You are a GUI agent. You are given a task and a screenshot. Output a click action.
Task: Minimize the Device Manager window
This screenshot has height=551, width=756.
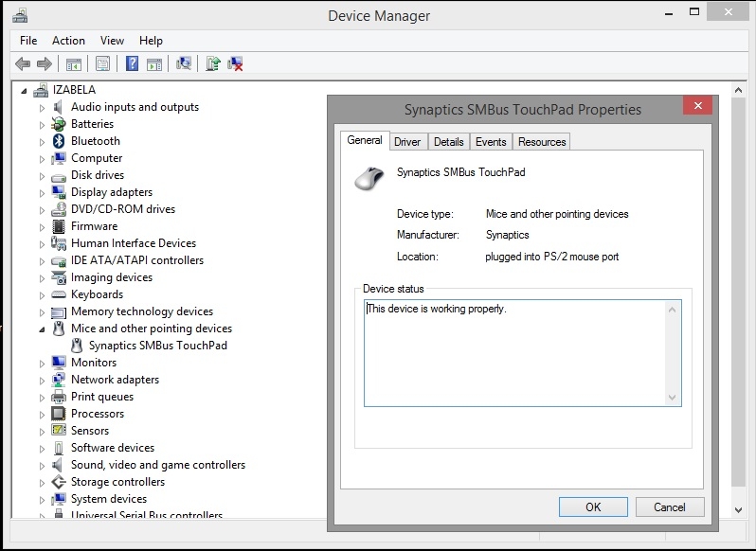pyautogui.click(x=669, y=13)
